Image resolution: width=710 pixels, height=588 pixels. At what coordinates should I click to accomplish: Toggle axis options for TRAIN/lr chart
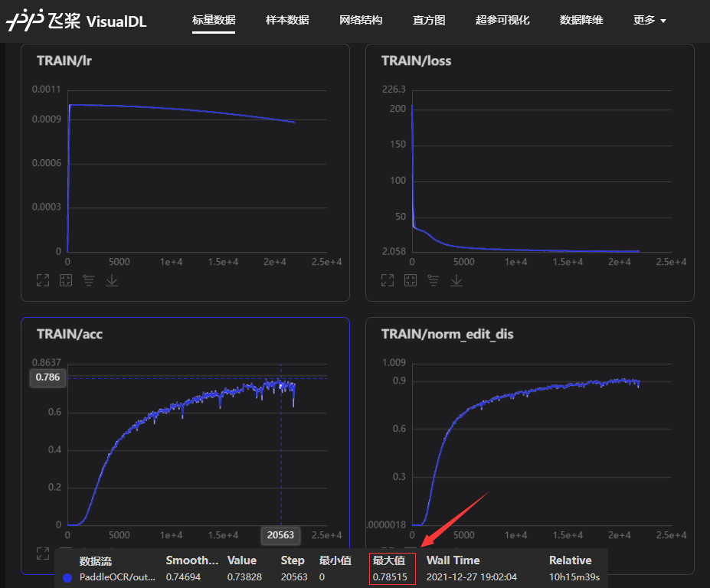[89, 280]
